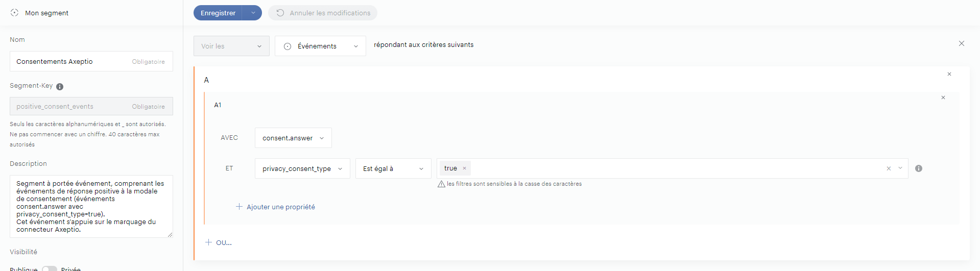Click 'Annuler les modifications'

point(323,13)
